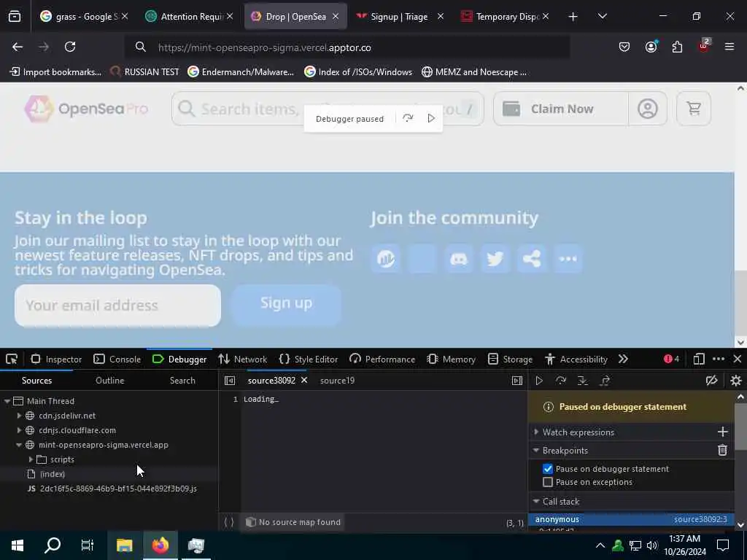
Task: Uncheck Pause on debugger statement
Action: (548, 469)
